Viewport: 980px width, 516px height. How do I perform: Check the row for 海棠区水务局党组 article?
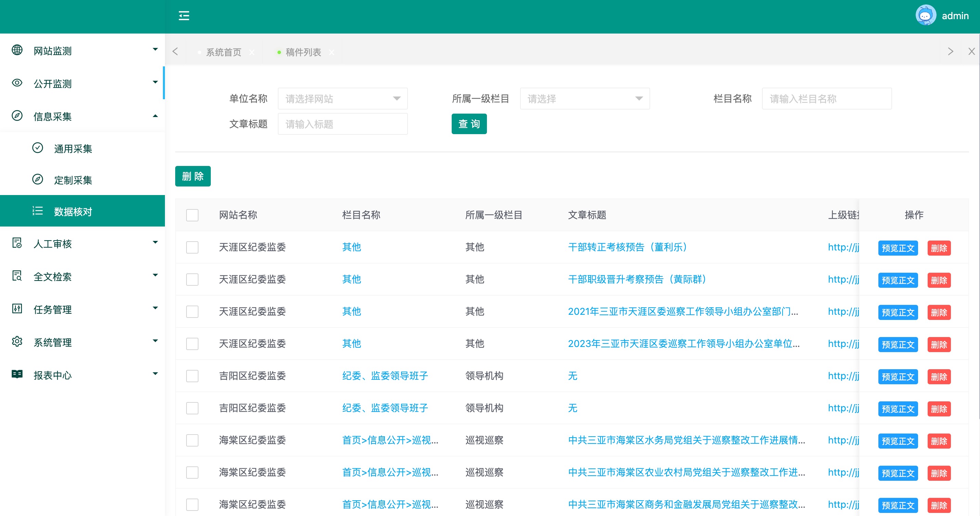point(192,440)
